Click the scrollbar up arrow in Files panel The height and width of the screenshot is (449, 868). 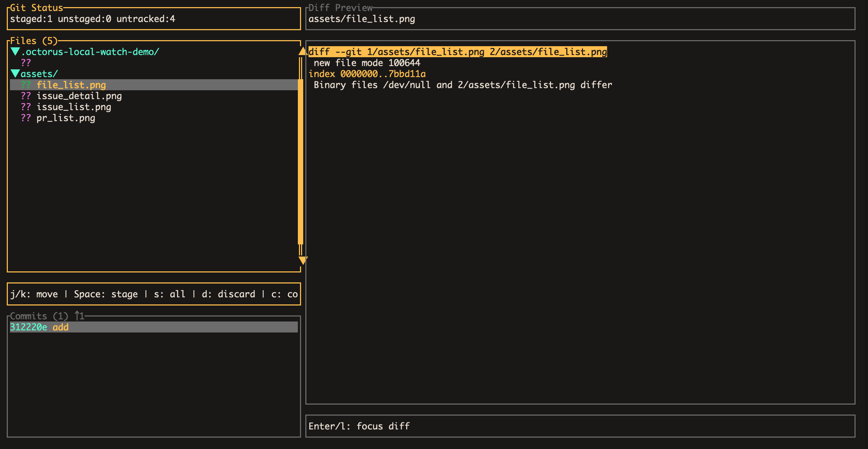(302, 51)
